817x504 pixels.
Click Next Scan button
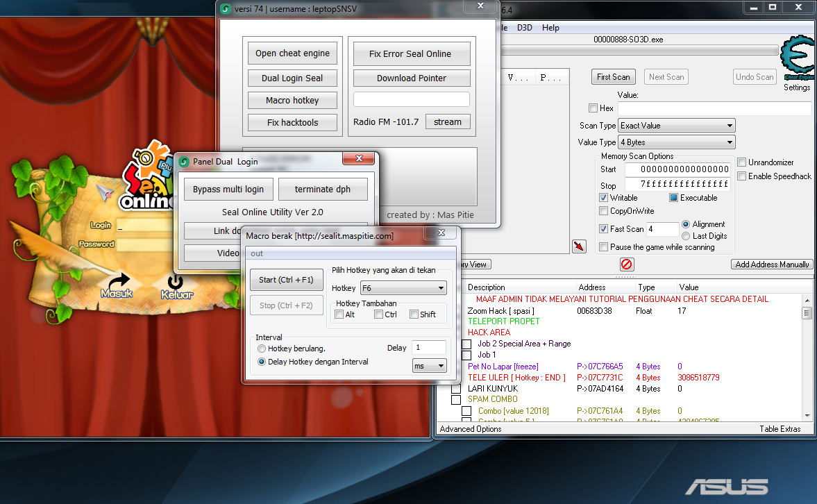666,77
